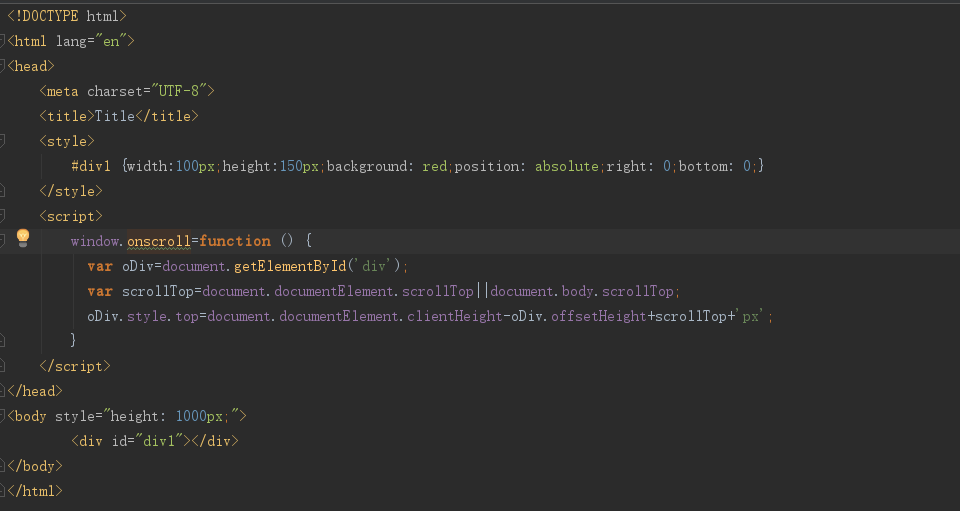Screen dimensions: 960x511
Task: Click document.body.scrollTop expression
Action: click(582, 291)
